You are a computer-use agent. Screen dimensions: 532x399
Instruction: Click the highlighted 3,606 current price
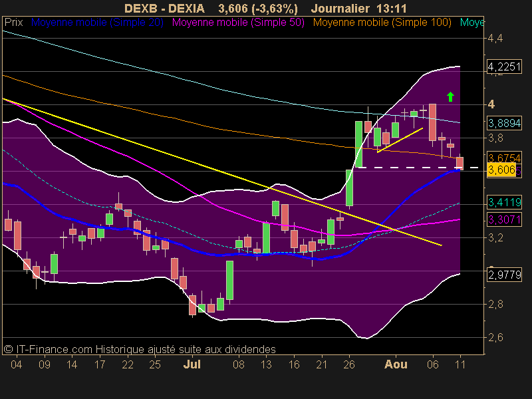coord(501,170)
